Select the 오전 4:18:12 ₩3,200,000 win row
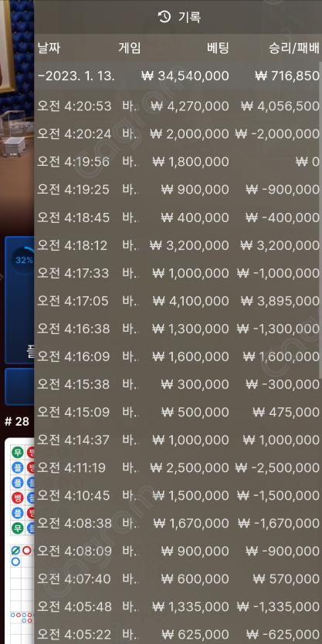Image resolution: width=322 pixels, height=644 pixels. click(x=178, y=245)
